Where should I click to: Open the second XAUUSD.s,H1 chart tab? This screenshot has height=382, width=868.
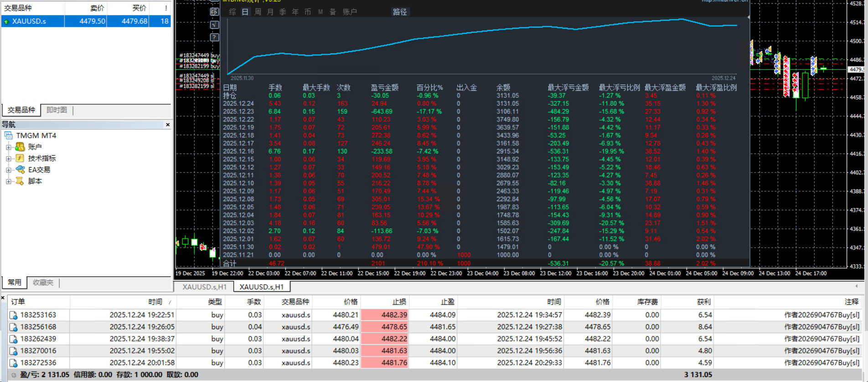tap(262, 287)
